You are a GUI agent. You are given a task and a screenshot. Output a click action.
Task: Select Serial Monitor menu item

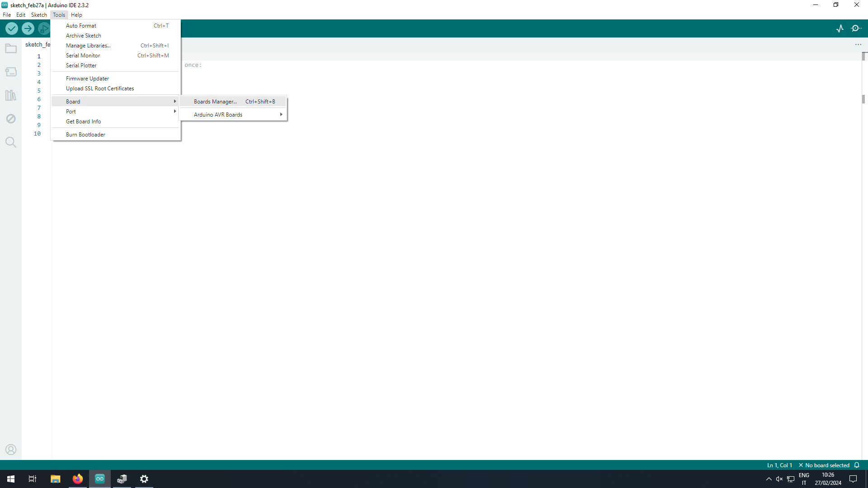point(83,56)
